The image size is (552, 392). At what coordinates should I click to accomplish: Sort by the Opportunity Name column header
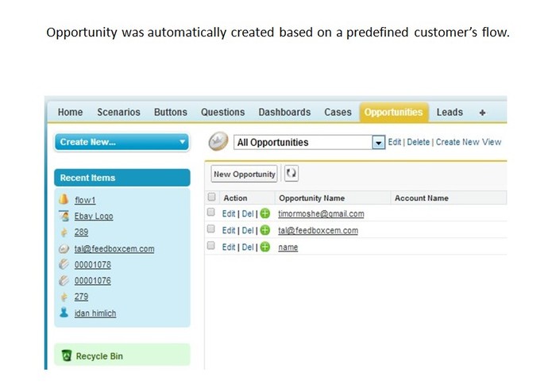[x=311, y=198]
